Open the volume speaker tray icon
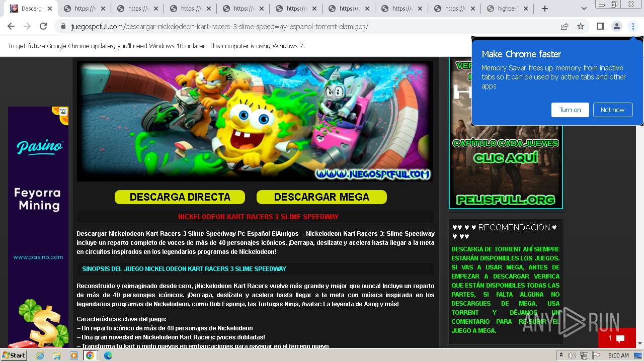This screenshot has height=362, width=644. pyautogui.click(x=572, y=355)
